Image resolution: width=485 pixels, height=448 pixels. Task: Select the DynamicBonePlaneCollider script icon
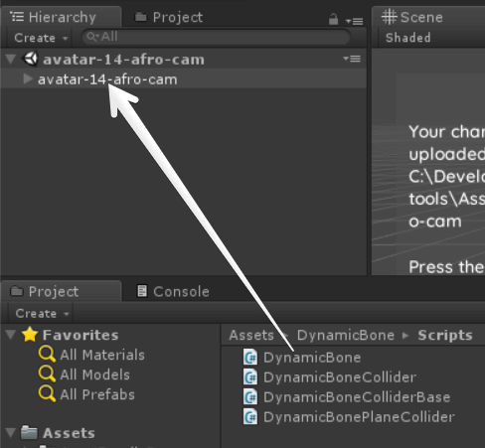point(250,417)
